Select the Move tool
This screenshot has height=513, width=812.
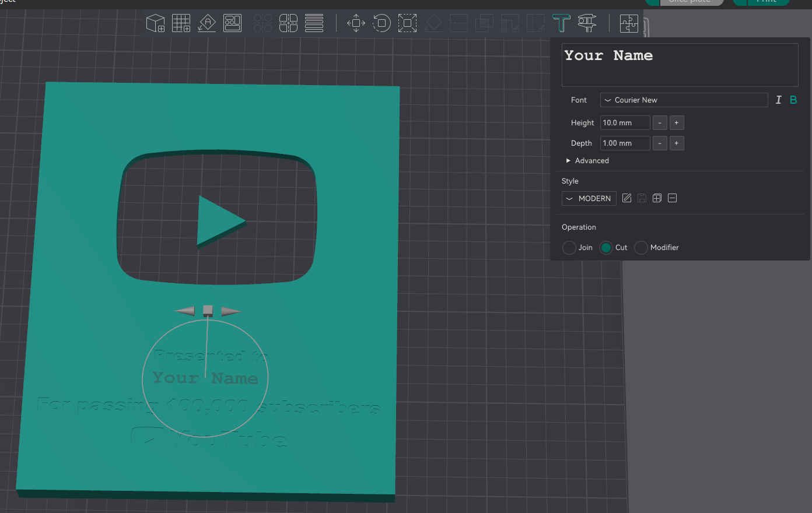[356, 23]
